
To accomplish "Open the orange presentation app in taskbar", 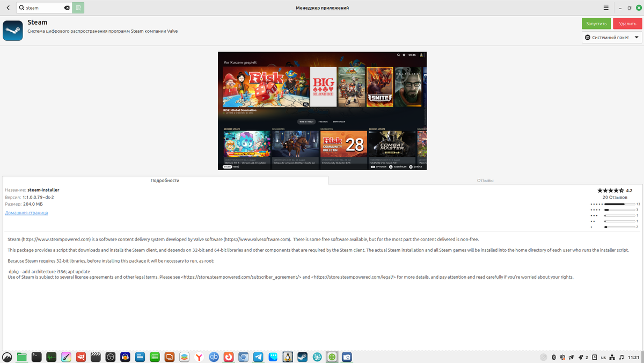I will (x=170, y=357).
